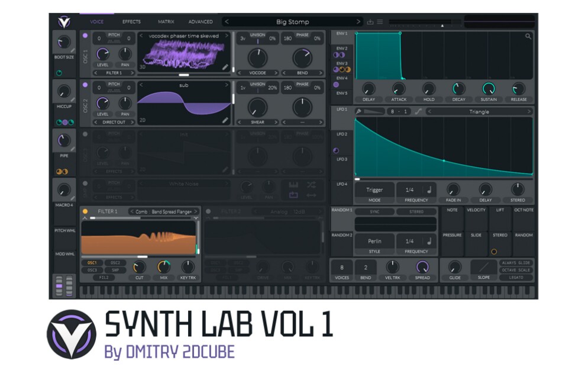Click the PIPE macro knob
This screenshot has width=588, height=373.
point(64,141)
